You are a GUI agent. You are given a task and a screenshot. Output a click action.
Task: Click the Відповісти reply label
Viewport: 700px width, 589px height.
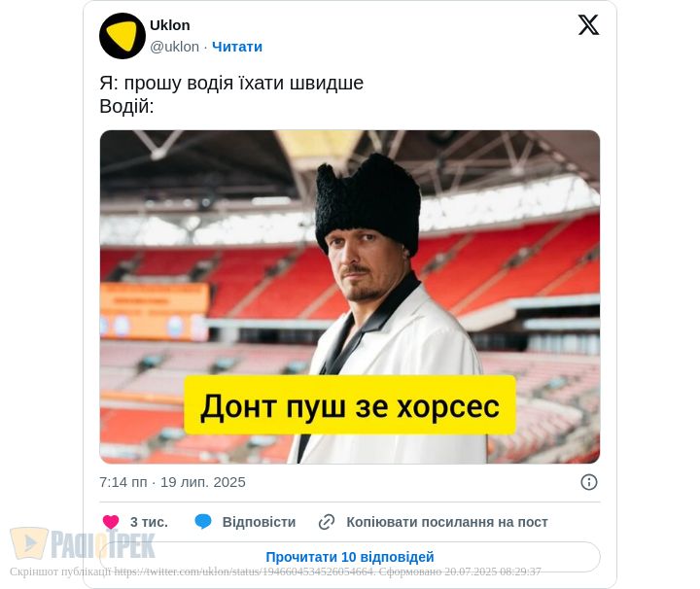[259, 522]
